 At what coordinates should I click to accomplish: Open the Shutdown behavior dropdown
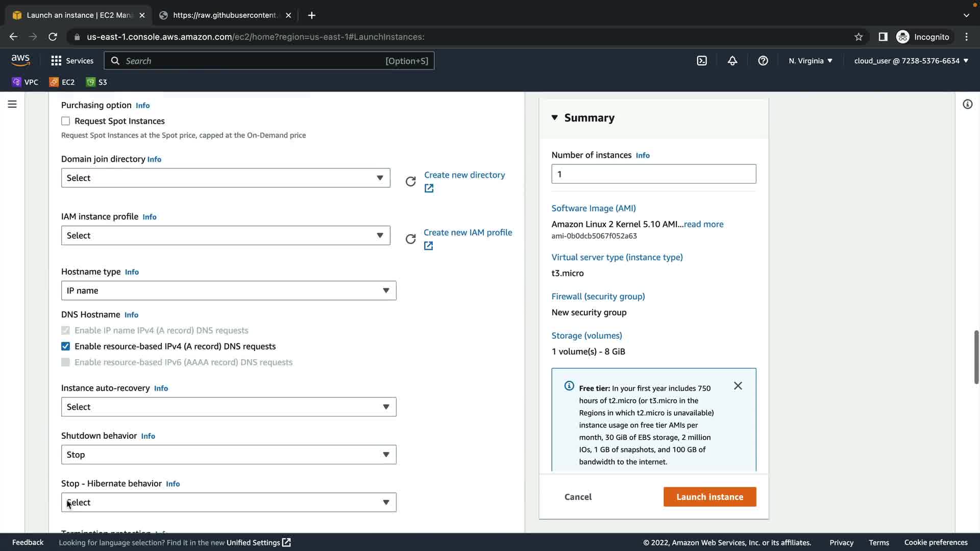228,455
